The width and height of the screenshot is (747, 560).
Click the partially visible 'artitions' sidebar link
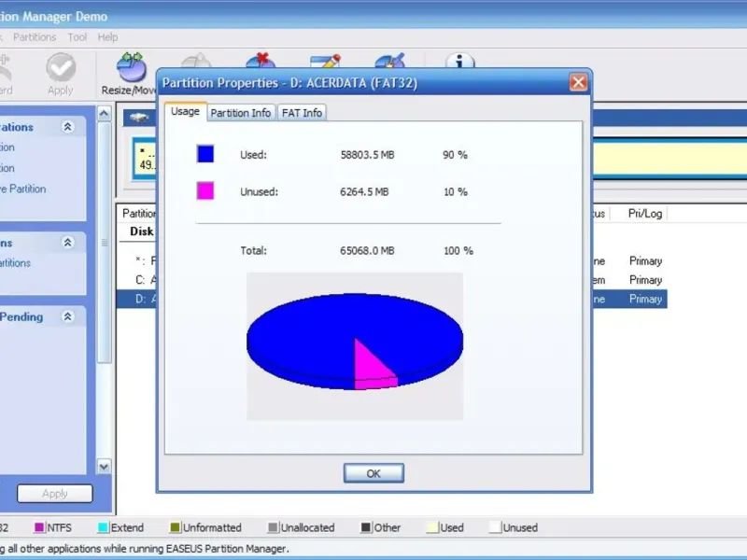[15, 263]
